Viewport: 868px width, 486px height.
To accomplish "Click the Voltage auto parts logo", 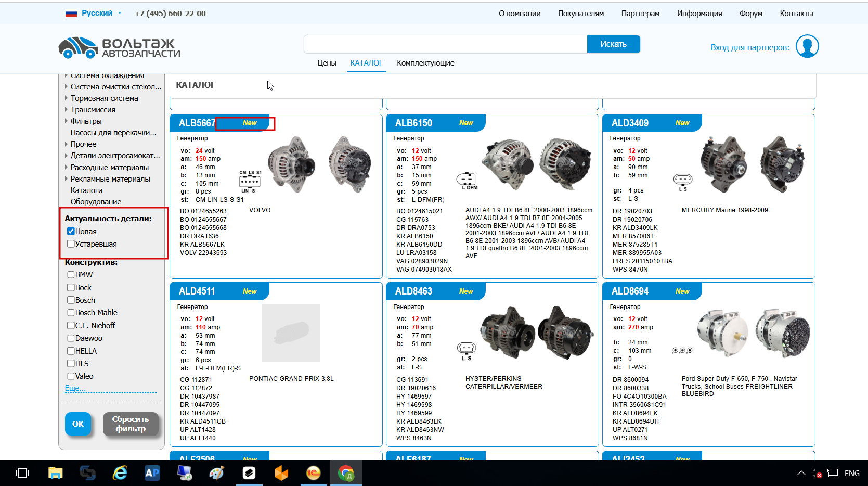I will (120, 47).
